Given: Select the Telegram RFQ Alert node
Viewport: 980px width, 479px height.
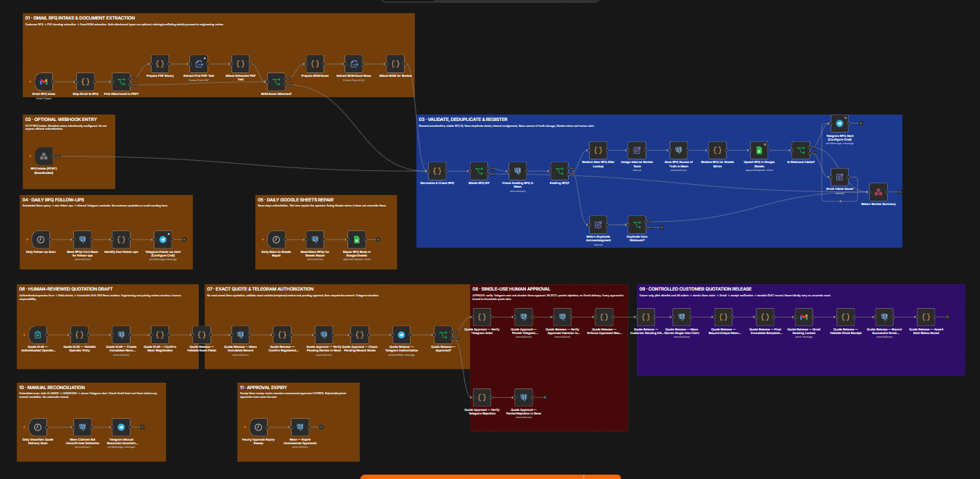Looking at the screenshot, I should click(x=839, y=123).
